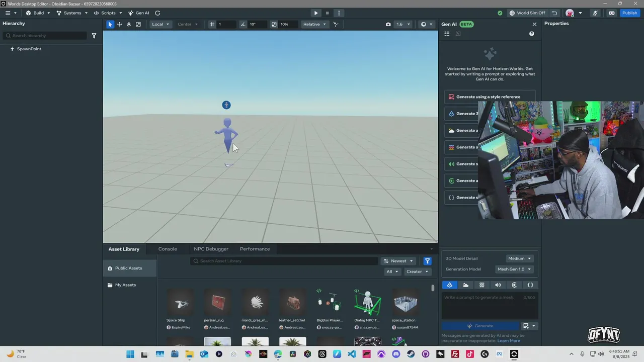Switch to the NPC Debugger tab
This screenshot has width=644, height=362.
[x=211, y=249]
